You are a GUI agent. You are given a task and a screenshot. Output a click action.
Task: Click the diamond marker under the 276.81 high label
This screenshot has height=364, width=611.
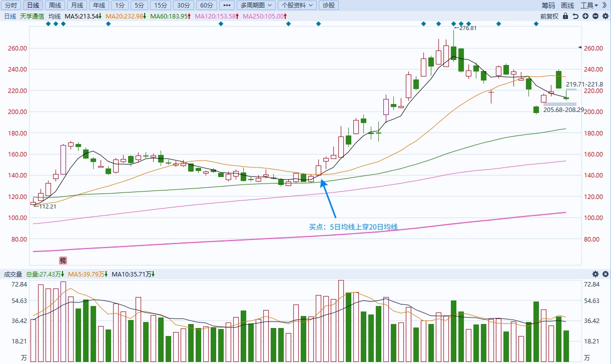click(453, 23)
